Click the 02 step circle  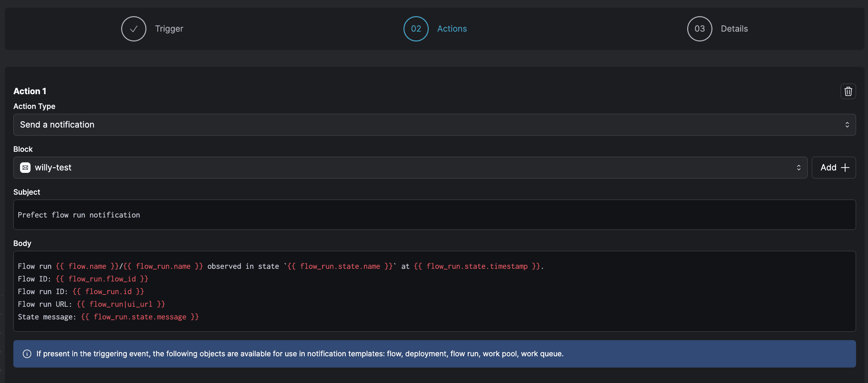tap(416, 29)
